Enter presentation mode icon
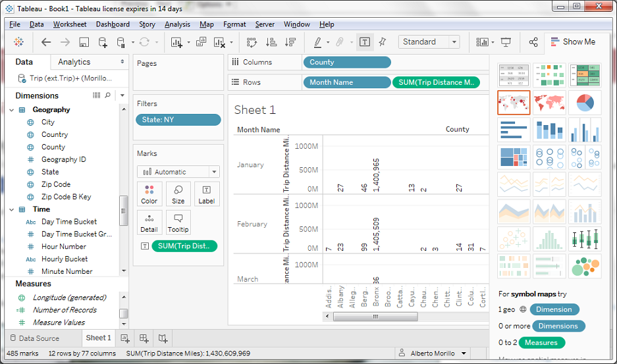The width and height of the screenshot is (617, 364). pos(506,42)
